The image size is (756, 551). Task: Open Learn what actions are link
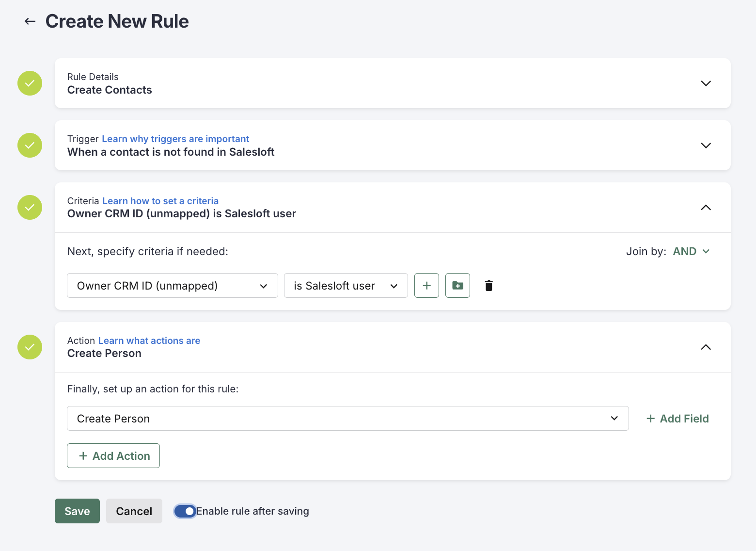(x=149, y=340)
